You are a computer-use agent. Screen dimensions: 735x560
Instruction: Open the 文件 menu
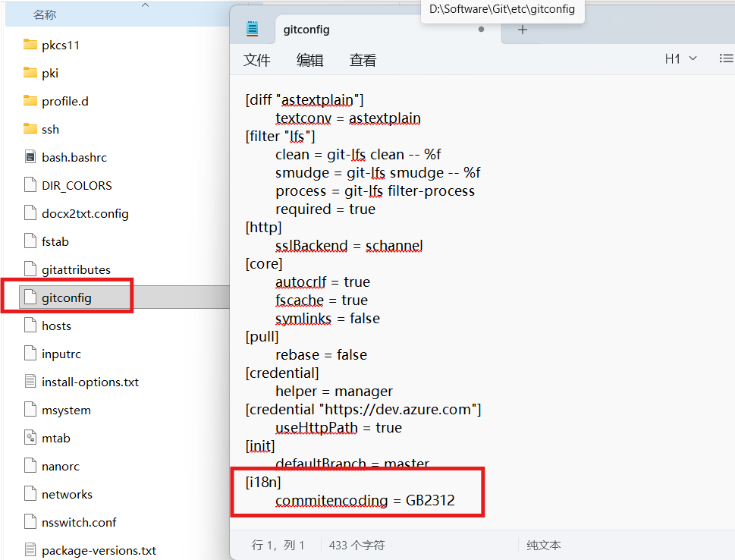pyautogui.click(x=256, y=60)
